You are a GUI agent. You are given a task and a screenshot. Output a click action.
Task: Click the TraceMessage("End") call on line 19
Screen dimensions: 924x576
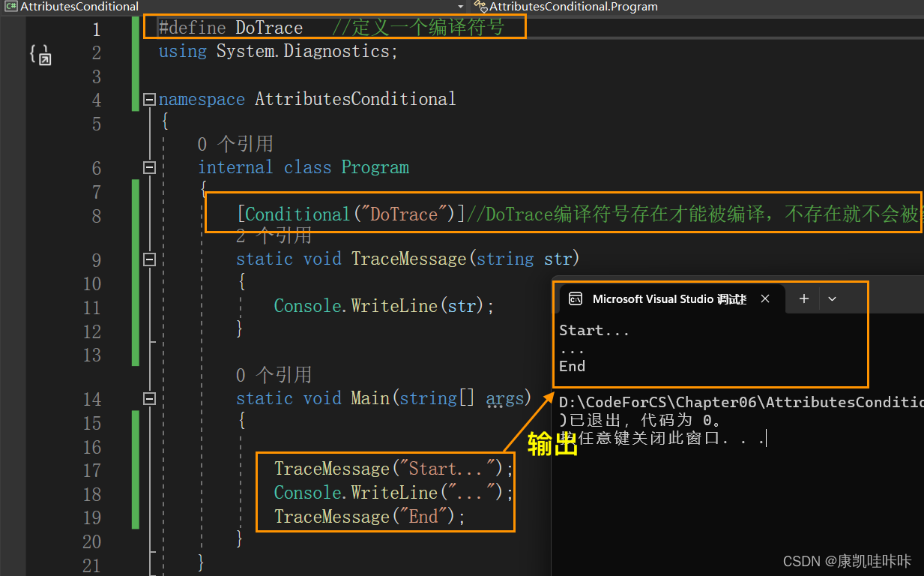369,517
